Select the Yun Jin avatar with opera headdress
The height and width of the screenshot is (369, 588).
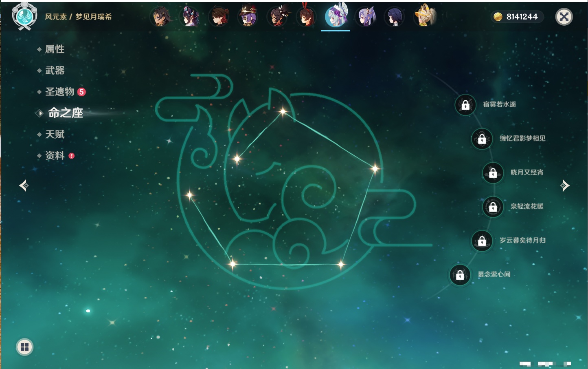(x=190, y=17)
